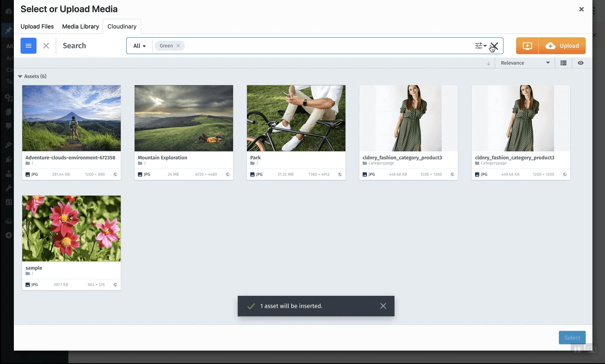Switch to Media Library tab
Image resolution: width=605 pixels, height=364 pixels.
(80, 26)
